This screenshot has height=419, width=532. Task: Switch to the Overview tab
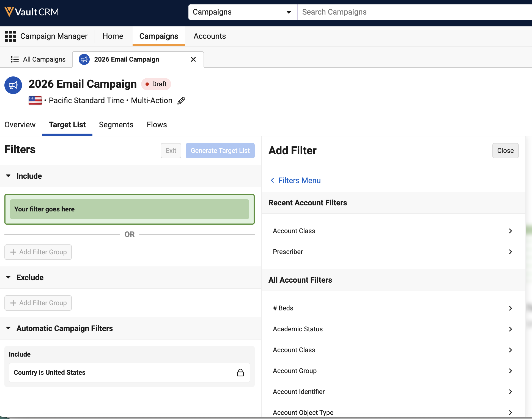(20, 125)
